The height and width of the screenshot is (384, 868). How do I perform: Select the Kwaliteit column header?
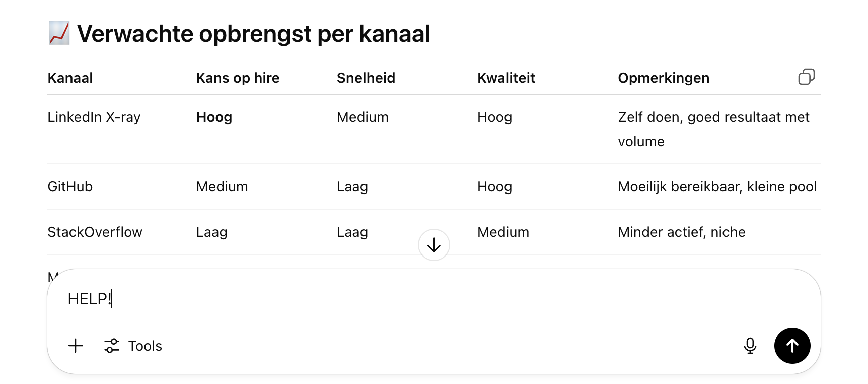click(506, 78)
